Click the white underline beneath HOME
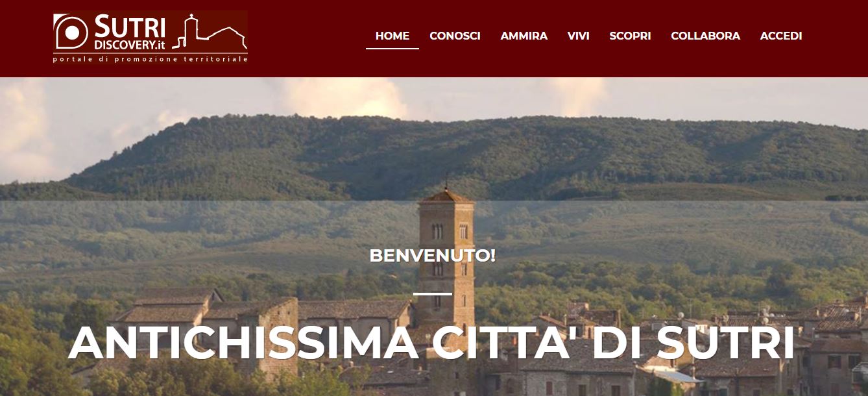Viewport: 868px width, 396px height. 392,49
